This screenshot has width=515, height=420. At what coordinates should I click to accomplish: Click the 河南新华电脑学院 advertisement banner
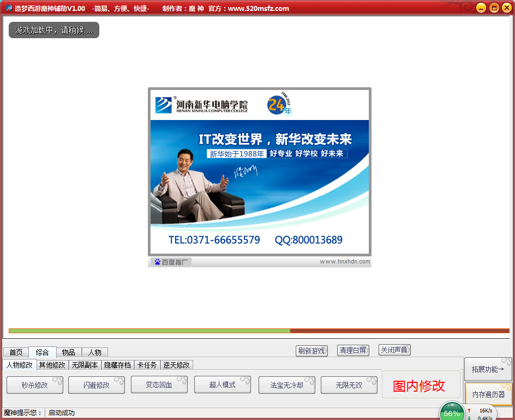tap(260, 172)
